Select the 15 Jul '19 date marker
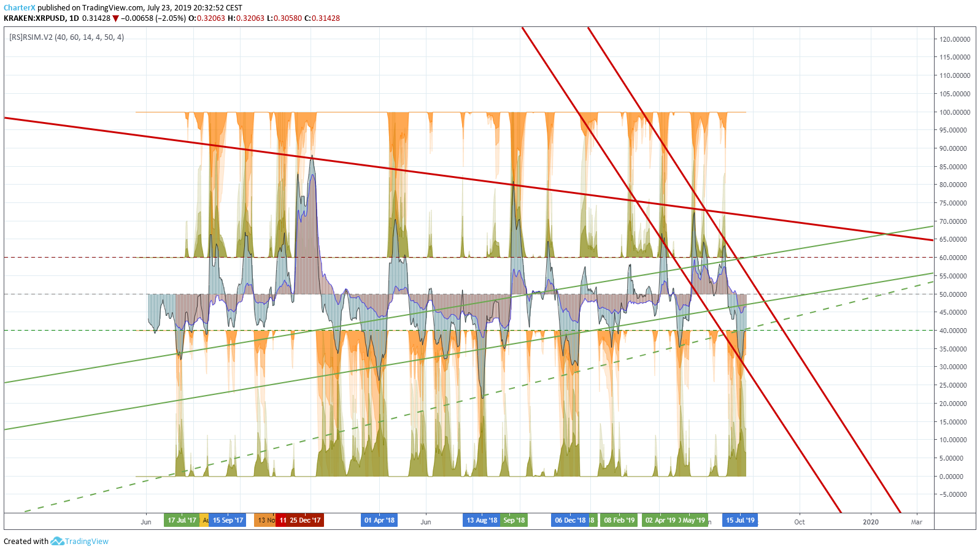 click(740, 520)
